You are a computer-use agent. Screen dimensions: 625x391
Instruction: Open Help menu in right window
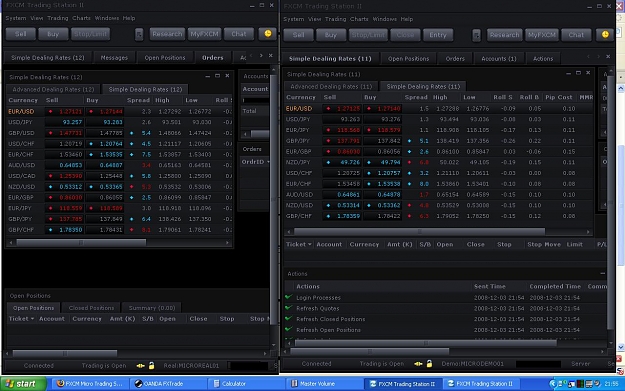pyautogui.click(x=407, y=19)
